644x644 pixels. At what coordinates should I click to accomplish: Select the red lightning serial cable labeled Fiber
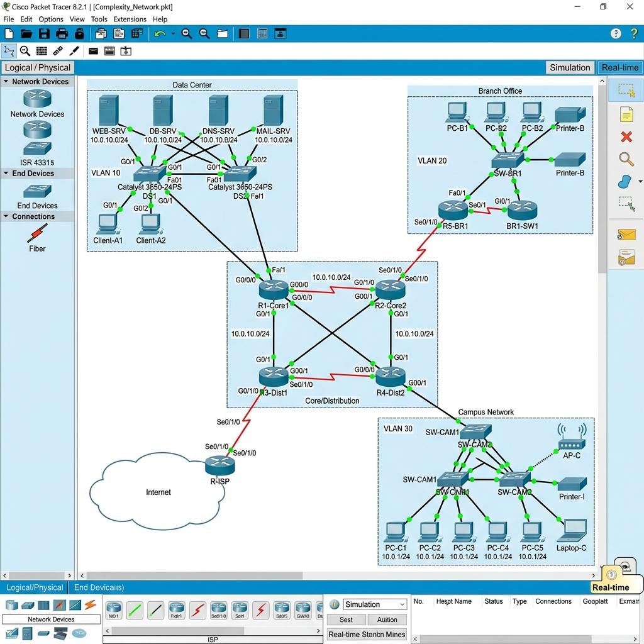pos(37,233)
